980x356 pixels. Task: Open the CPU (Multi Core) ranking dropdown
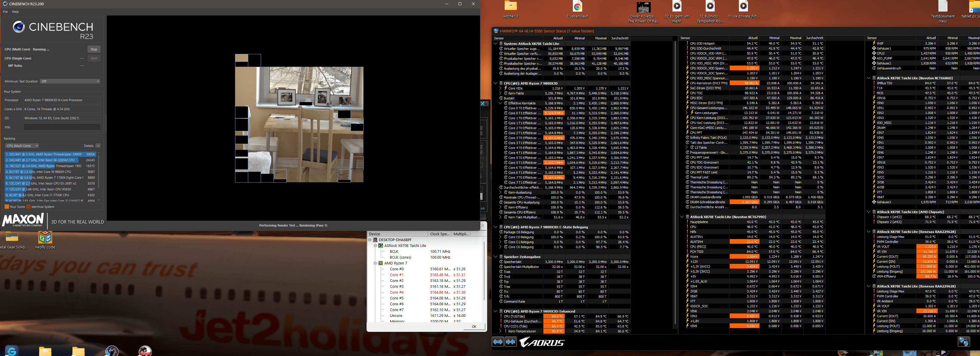[x=22, y=146]
